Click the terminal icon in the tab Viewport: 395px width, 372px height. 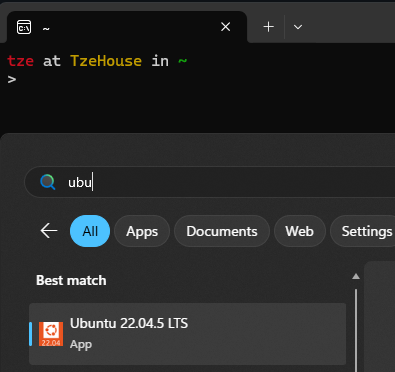point(24,27)
